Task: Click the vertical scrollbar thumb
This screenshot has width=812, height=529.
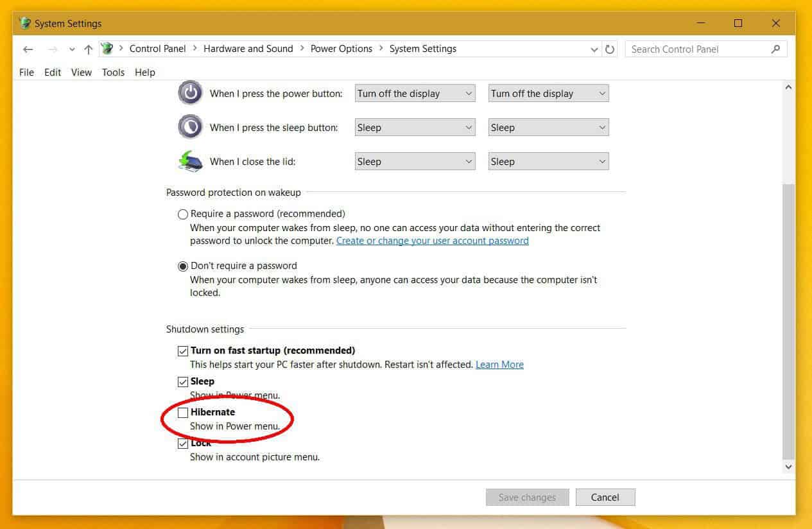Action: pos(789,321)
